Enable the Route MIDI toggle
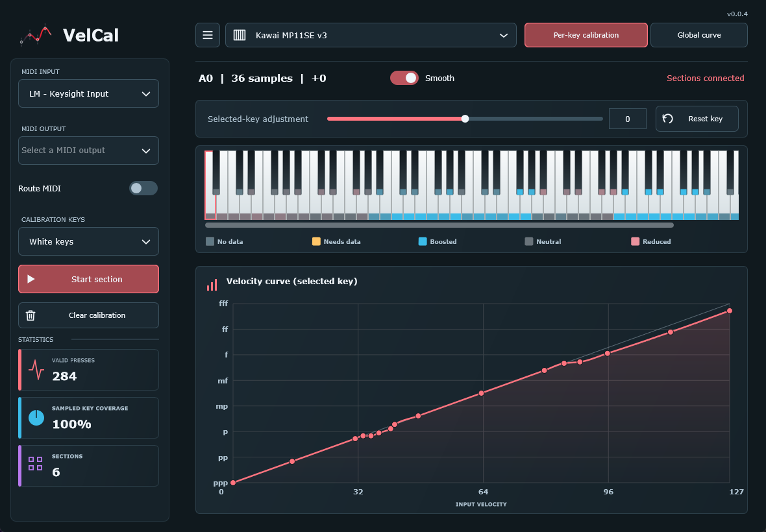Viewport: 766px width, 532px height. coord(143,188)
